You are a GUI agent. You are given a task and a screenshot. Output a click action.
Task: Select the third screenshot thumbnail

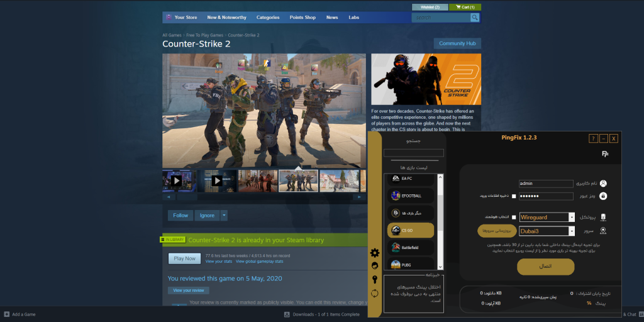[x=258, y=180]
